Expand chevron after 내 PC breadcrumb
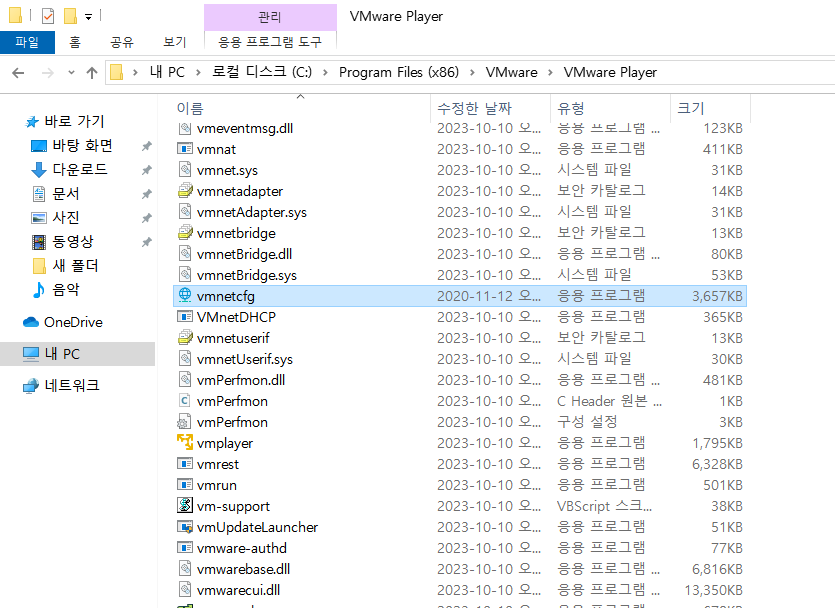 (198, 72)
